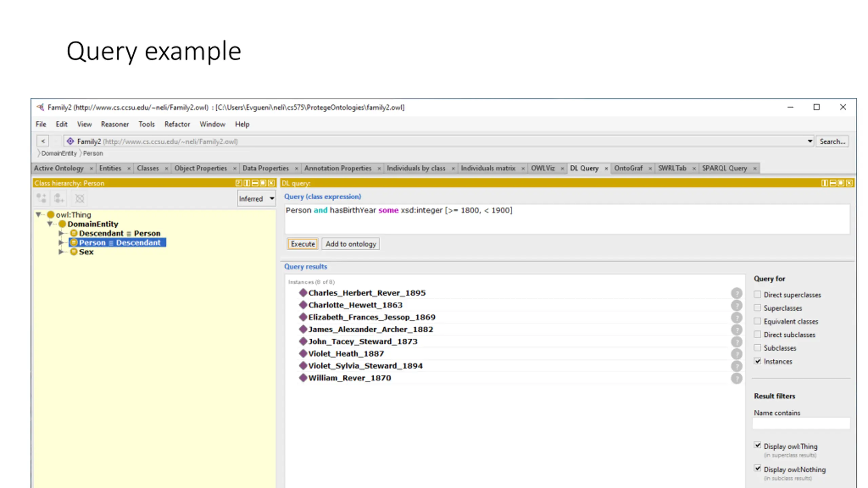
Task: Close the OntoGraf tab
Action: 650,168
